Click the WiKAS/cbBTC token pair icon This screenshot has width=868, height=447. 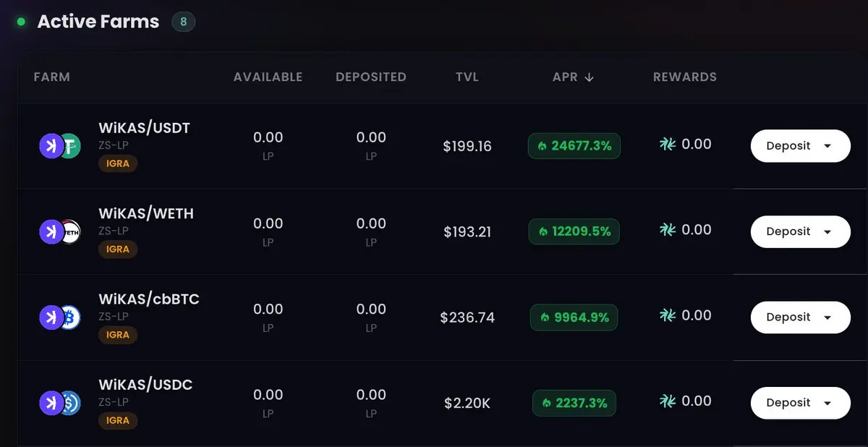(59, 318)
